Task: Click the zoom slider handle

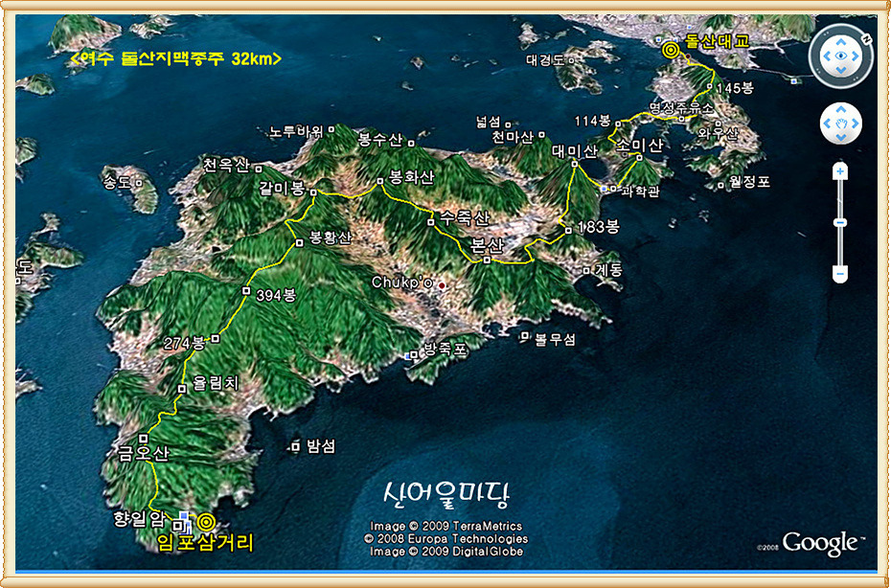Action: click(x=840, y=222)
